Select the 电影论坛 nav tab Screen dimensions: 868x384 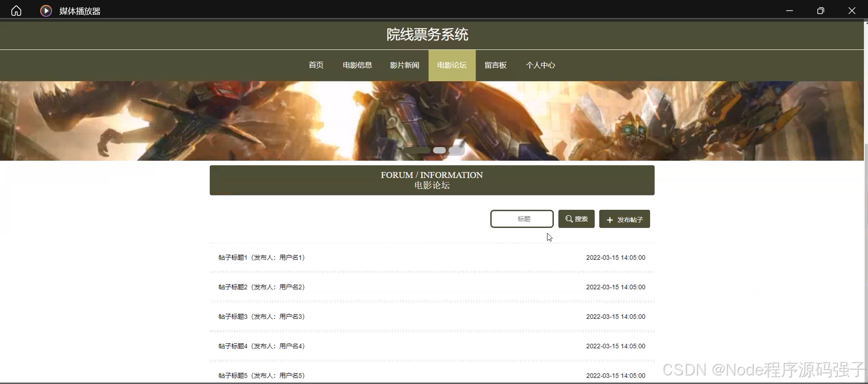[x=452, y=65]
